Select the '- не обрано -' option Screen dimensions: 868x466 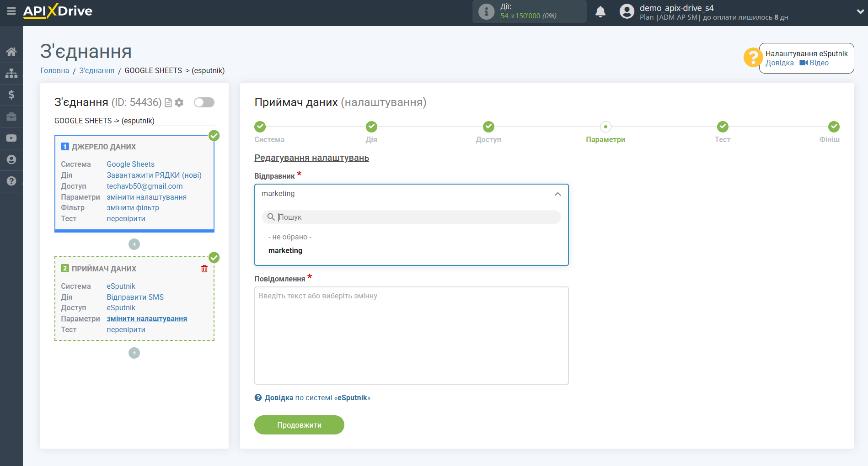[x=290, y=237]
